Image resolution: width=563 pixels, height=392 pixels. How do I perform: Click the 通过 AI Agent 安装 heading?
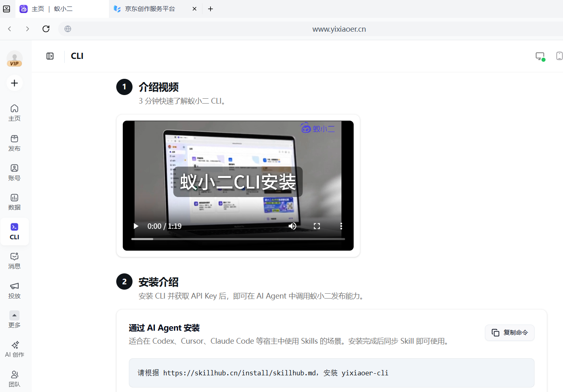(x=164, y=328)
